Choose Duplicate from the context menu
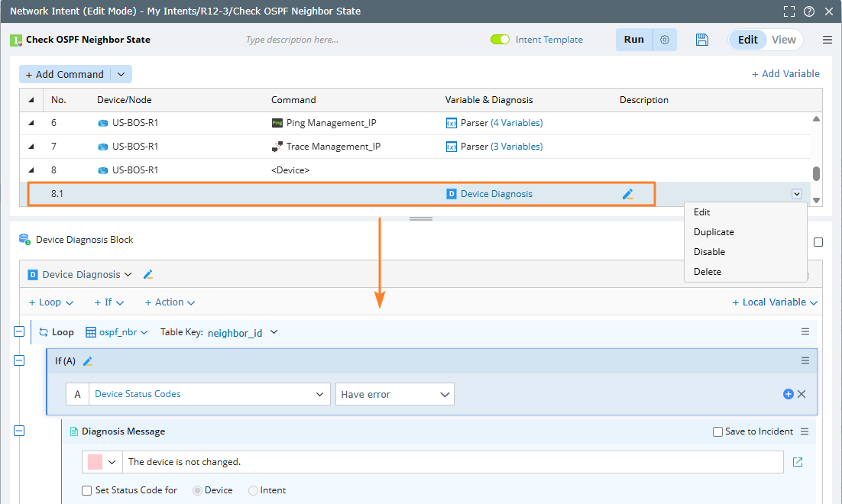842x504 pixels. coord(714,232)
